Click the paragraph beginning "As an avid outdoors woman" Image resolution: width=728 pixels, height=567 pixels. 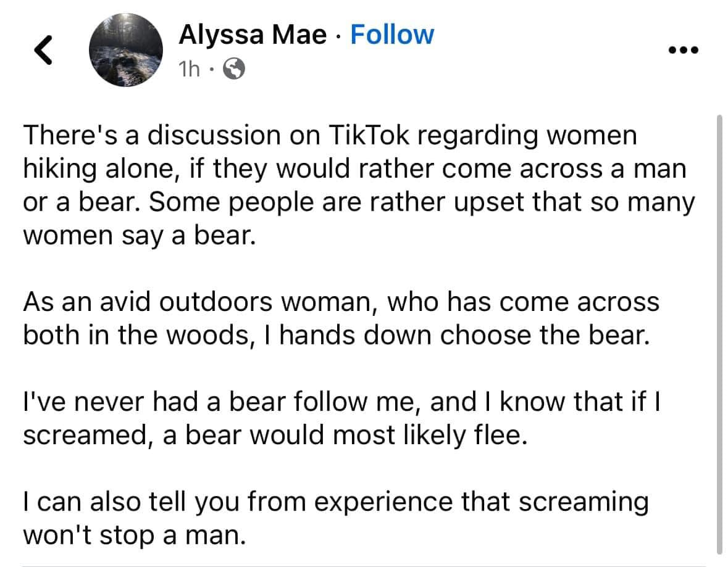(341, 318)
